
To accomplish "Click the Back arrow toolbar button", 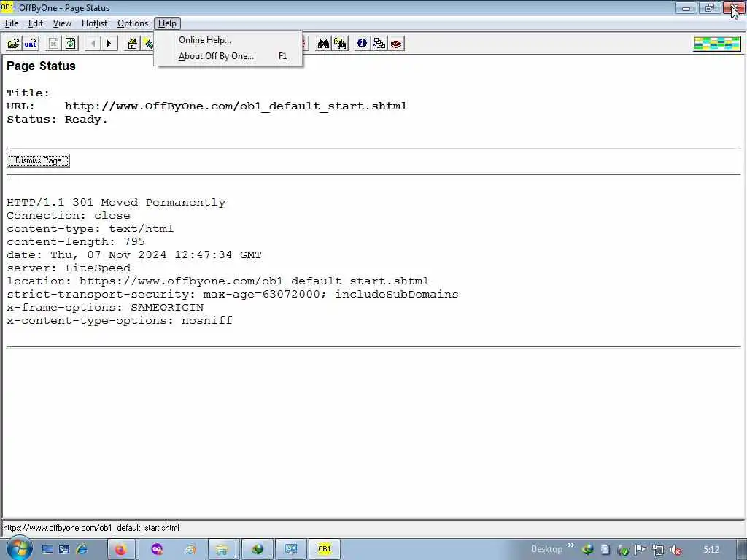I will pyautogui.click(x=93, y=44).
